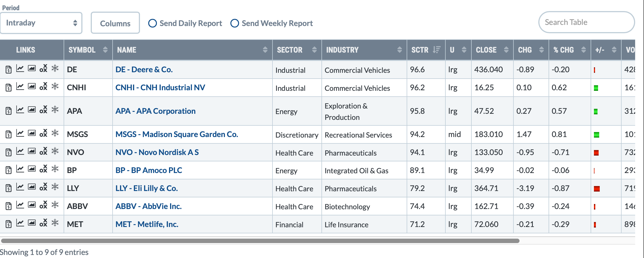Open CNHI - CNH Industrial NV link

pyautogui.click(x=160, y=87)
